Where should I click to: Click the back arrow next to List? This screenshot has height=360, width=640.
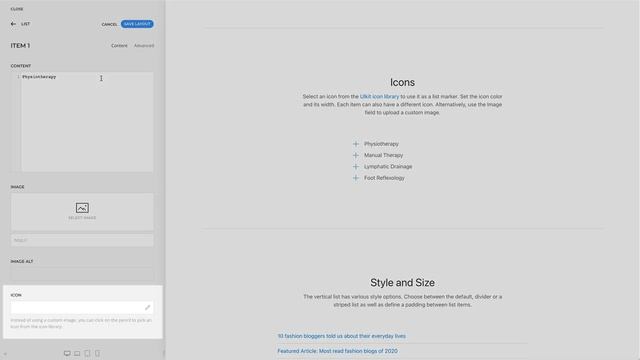[x=13, y=24]
